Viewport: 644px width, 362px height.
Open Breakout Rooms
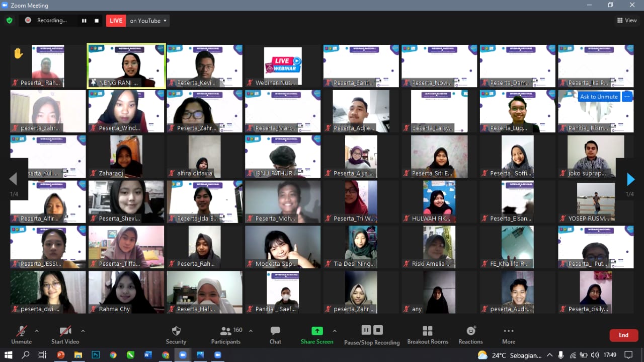pos(428,334)
